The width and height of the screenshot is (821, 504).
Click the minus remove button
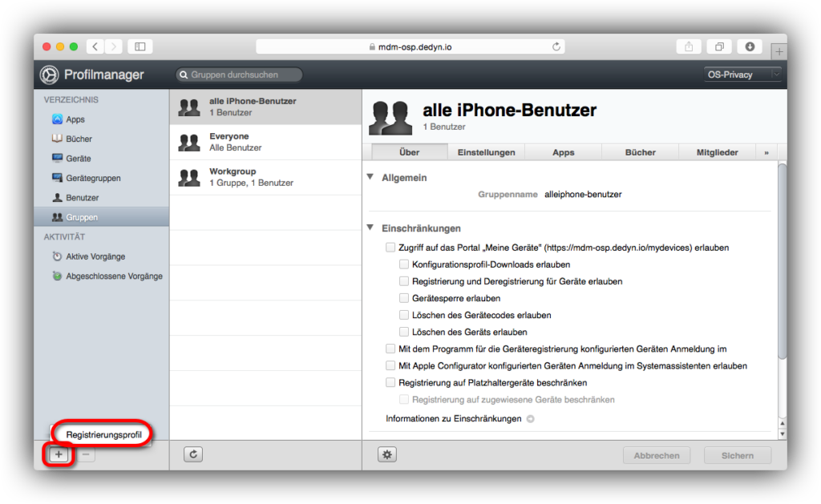(86, 454)
